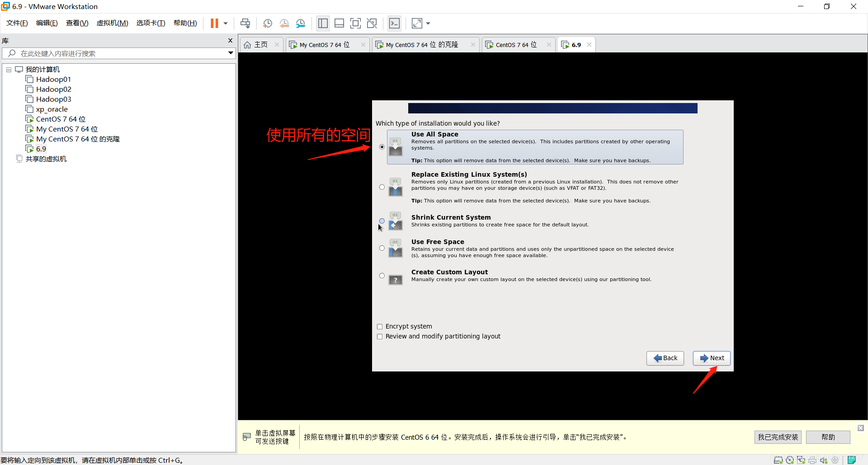Click the hard disk status bar icon
This screenshot has width=868, height=465.
(x=778, y=460)
